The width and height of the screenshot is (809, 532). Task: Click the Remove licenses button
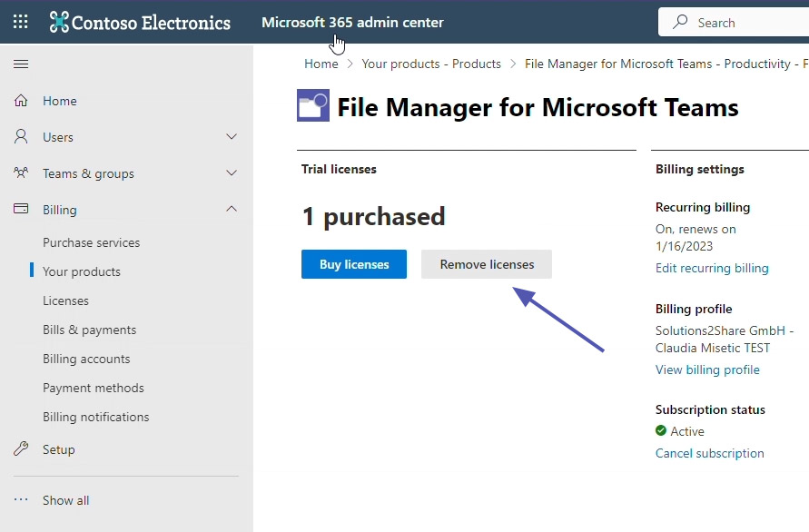click(x=487, y=264)
